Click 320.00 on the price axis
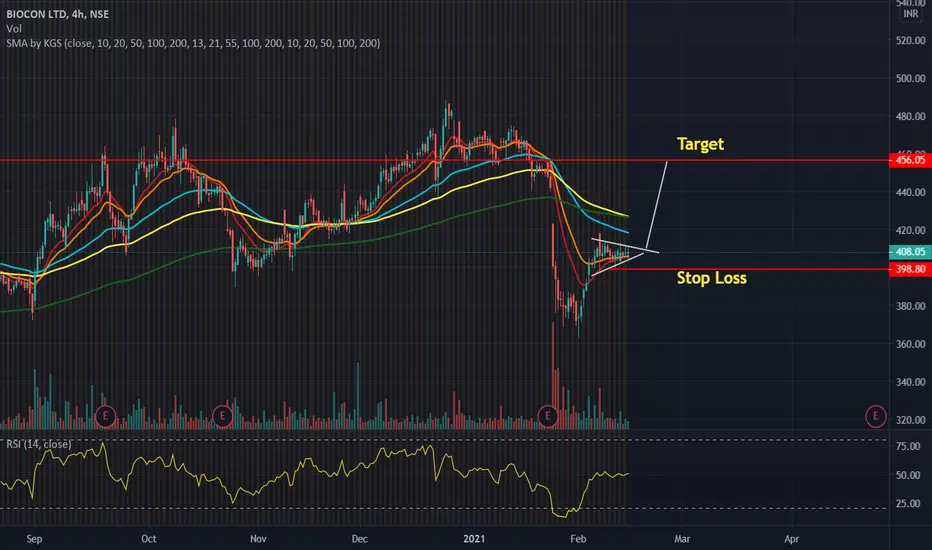Viewport: 932px width, 550px height. [x=911, y=420]
